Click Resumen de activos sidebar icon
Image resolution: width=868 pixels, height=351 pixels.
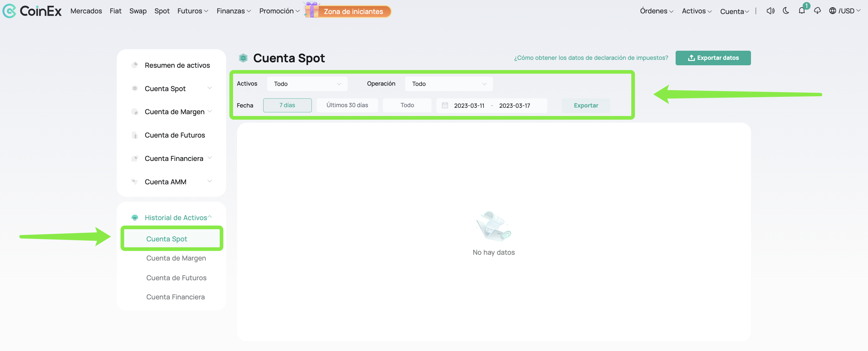[x=135, y=65]
